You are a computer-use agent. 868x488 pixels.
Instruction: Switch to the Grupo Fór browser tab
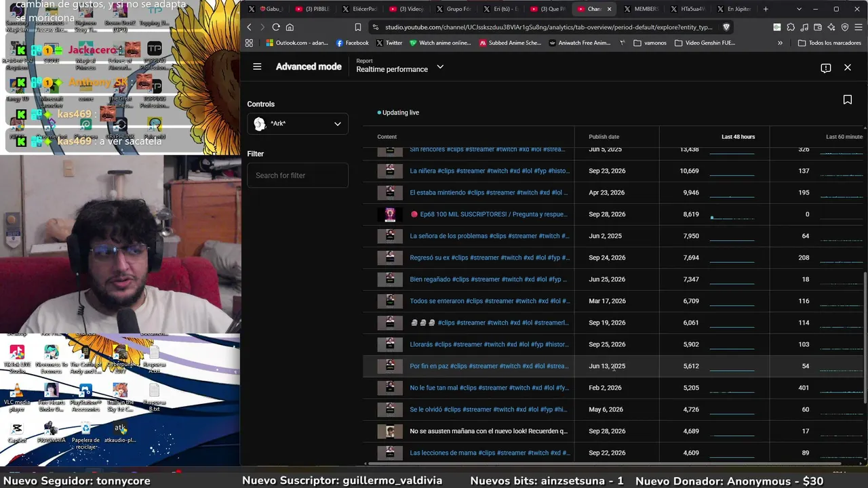(x=453, y=9)
